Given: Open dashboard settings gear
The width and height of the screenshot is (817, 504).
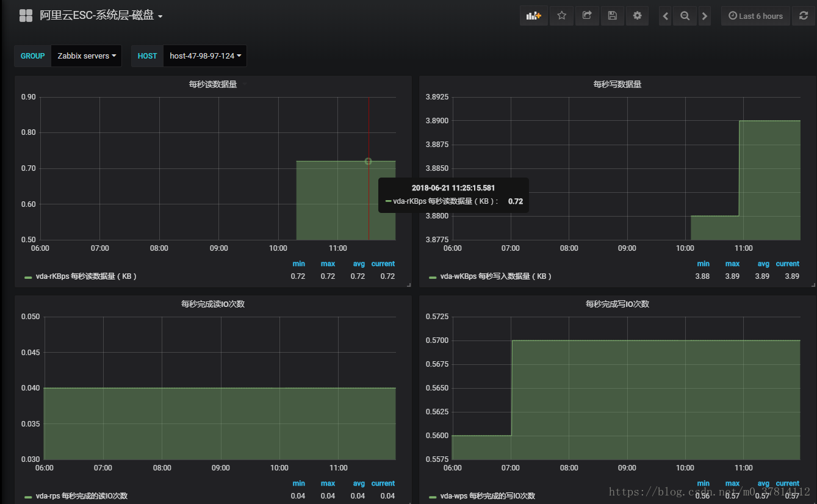Looking at the screenshot, I should click(637, 16).
